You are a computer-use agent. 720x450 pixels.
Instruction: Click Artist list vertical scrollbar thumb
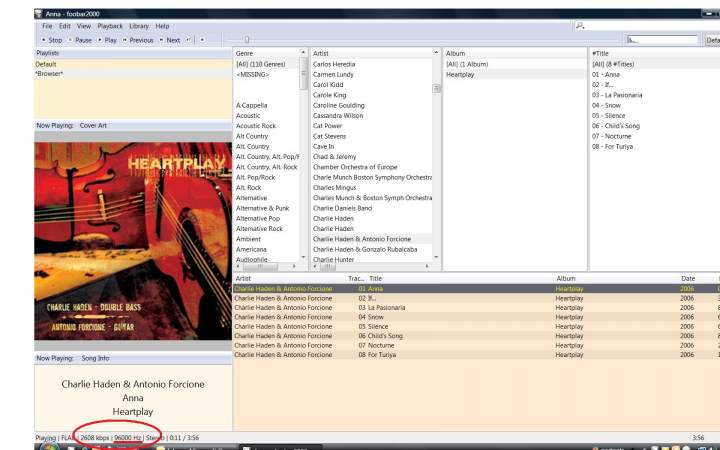(436, 89)
